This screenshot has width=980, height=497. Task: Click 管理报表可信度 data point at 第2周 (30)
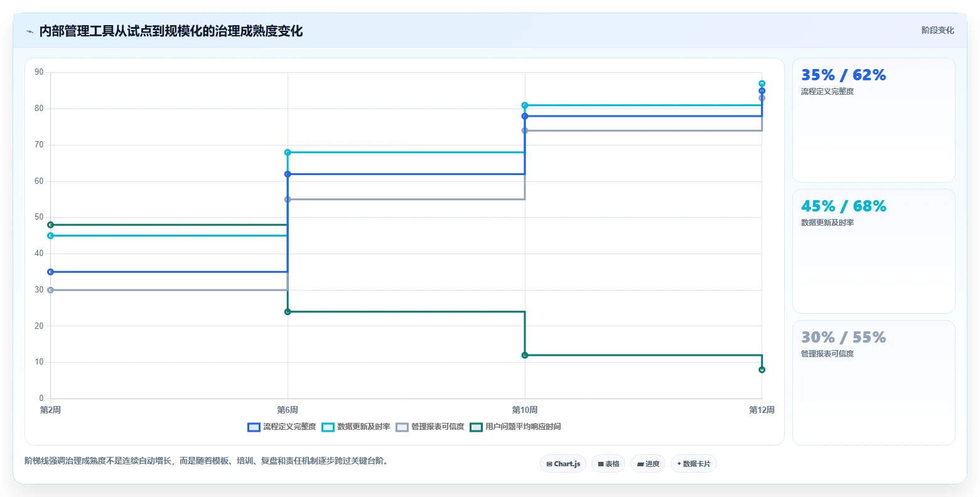(x=50, y=290)
